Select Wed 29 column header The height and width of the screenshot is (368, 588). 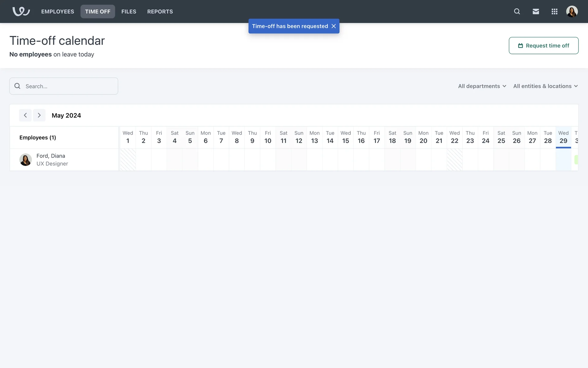pyautogui.click(x=563, y=137)
